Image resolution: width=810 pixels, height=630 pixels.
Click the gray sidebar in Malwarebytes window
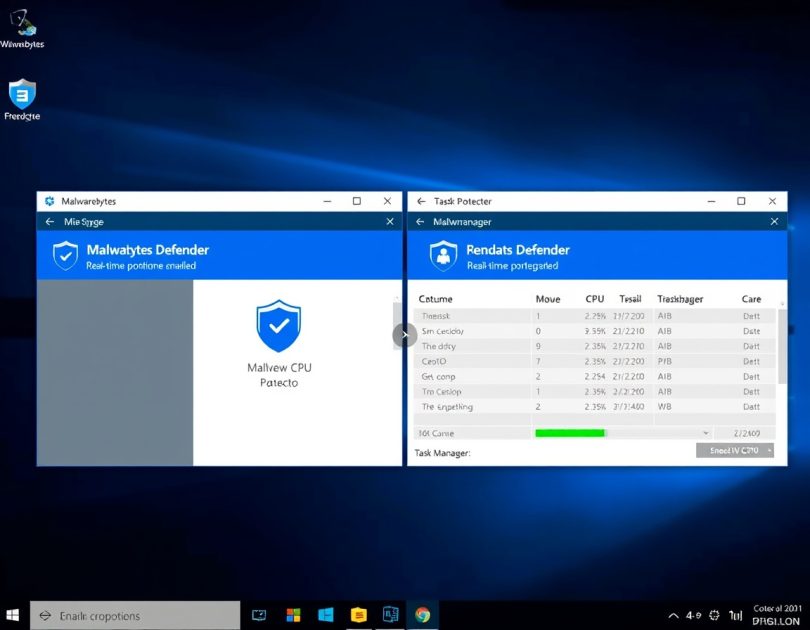tap(115, 373)
